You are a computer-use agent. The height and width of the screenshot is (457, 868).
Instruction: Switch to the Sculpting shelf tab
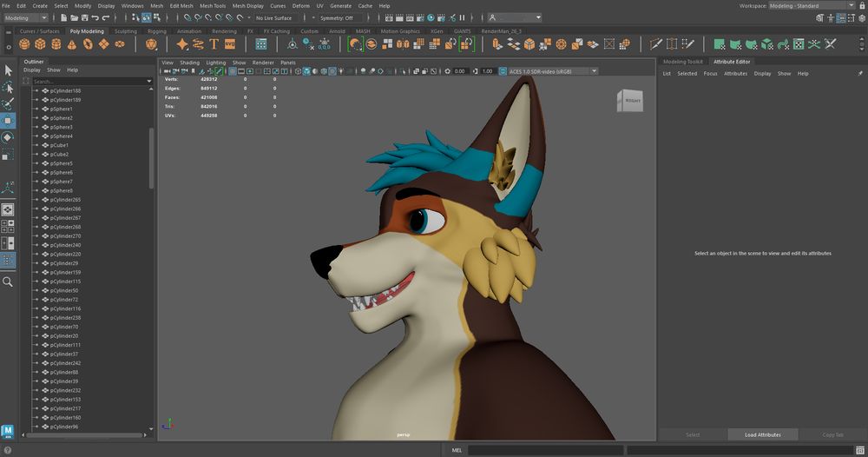point(126,31)
